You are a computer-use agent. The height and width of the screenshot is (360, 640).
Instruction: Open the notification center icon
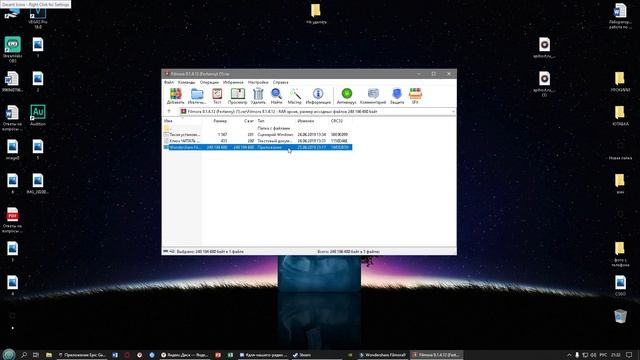(x=629, y=355)
